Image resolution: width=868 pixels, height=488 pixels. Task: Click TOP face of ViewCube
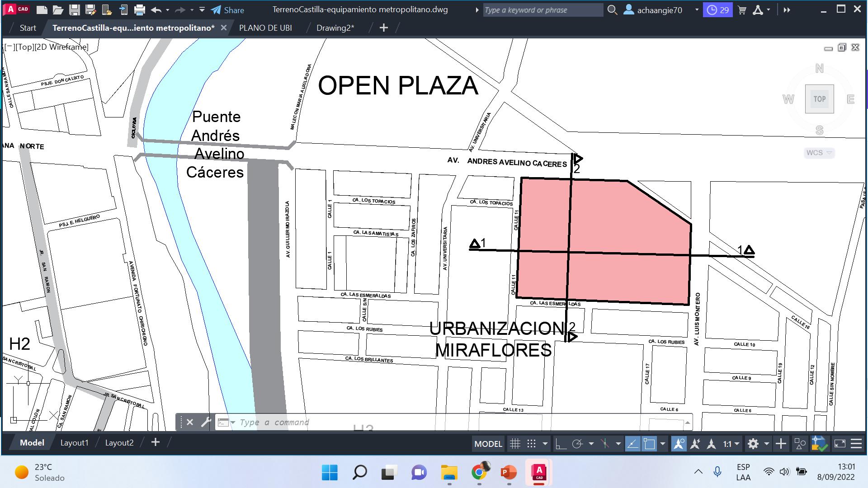[819, 99]
